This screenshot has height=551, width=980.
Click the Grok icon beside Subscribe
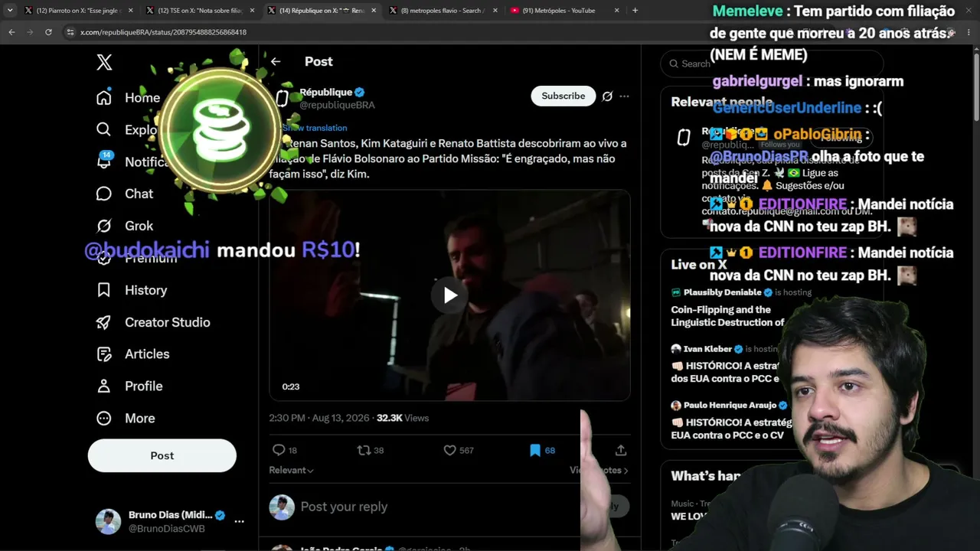tap(607, 96)
